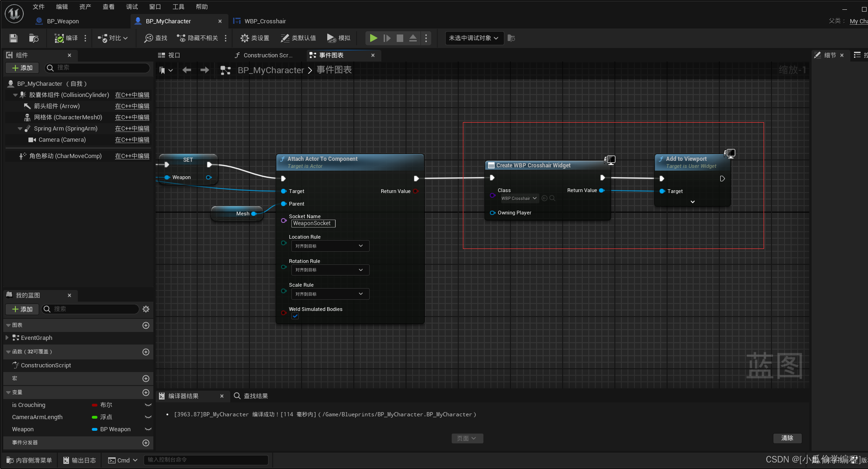Image resolution: width=868 pixels, height=469 pixels.
Task: Switch to the WBP_Crosshair tab
Action: click(265, 21)
